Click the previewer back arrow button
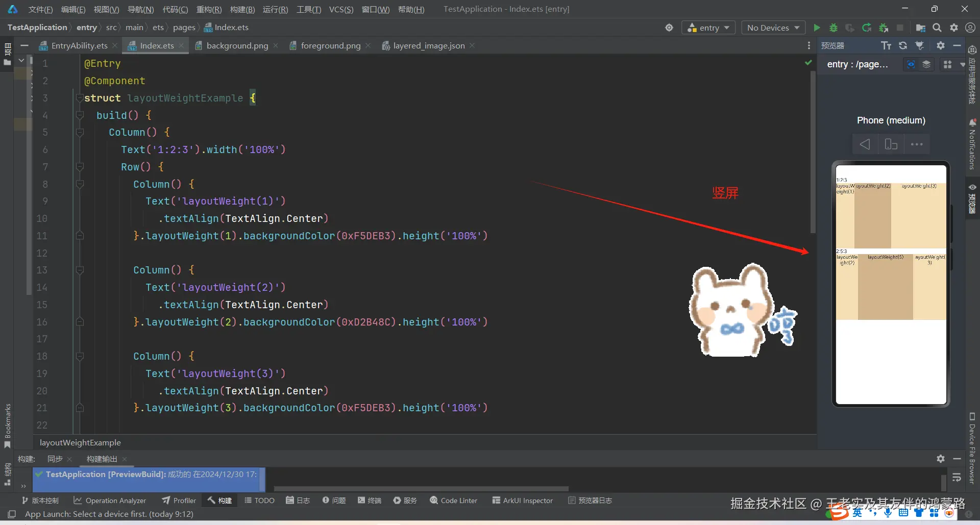Viewport: 980px width, 525px height. click(865, 144)
